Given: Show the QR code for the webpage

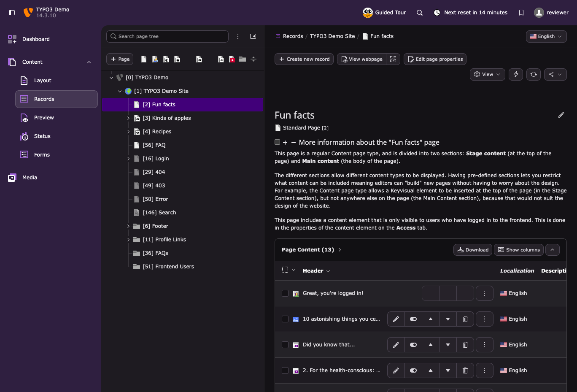Looking at the screenshot, I should [393, 59].
